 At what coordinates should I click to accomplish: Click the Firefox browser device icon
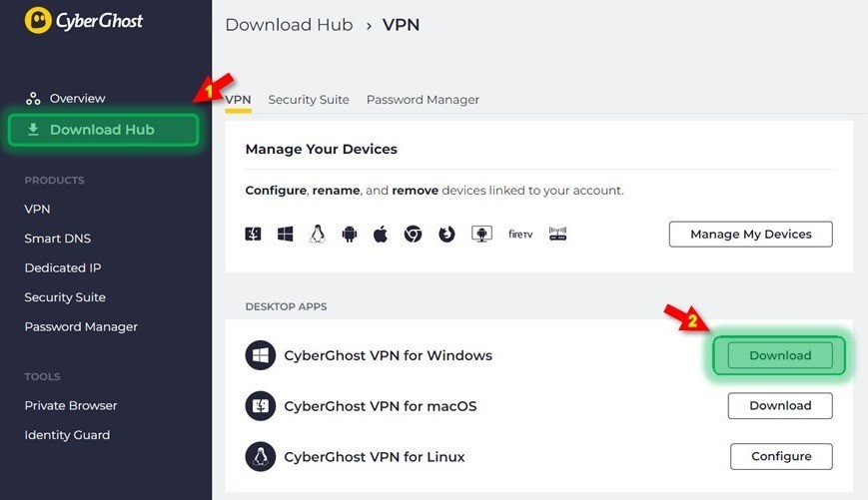click(446, 234)
